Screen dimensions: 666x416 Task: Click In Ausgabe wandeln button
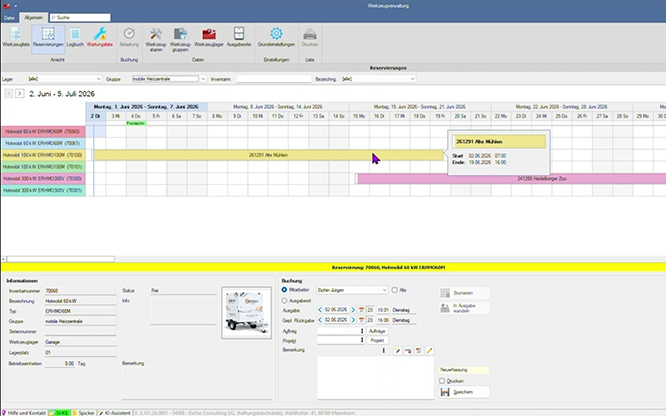[x=464, y=308]
